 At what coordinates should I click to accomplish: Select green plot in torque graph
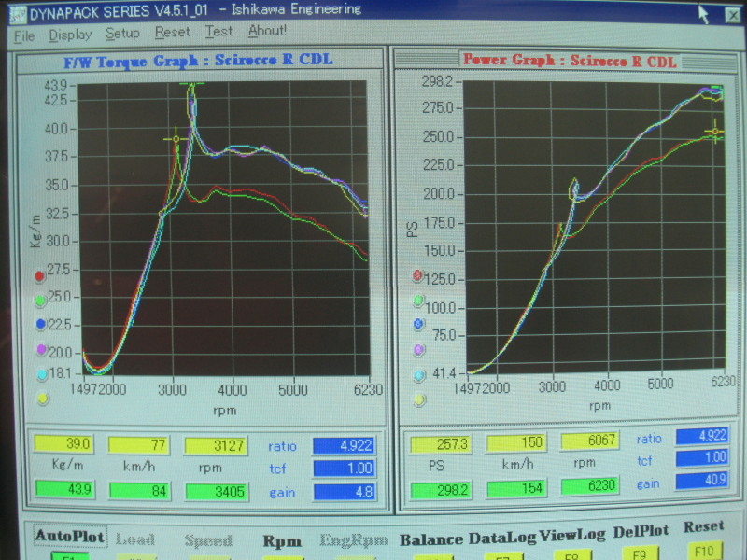click(40, 300)
